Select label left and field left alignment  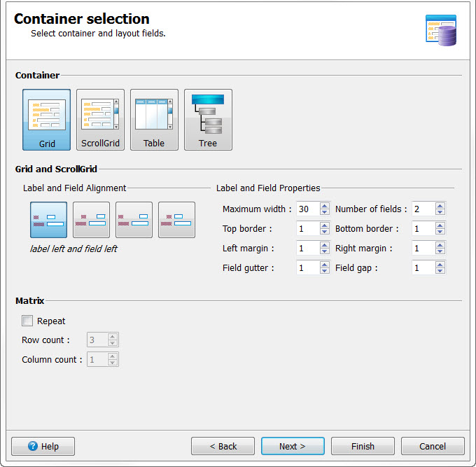49,220
